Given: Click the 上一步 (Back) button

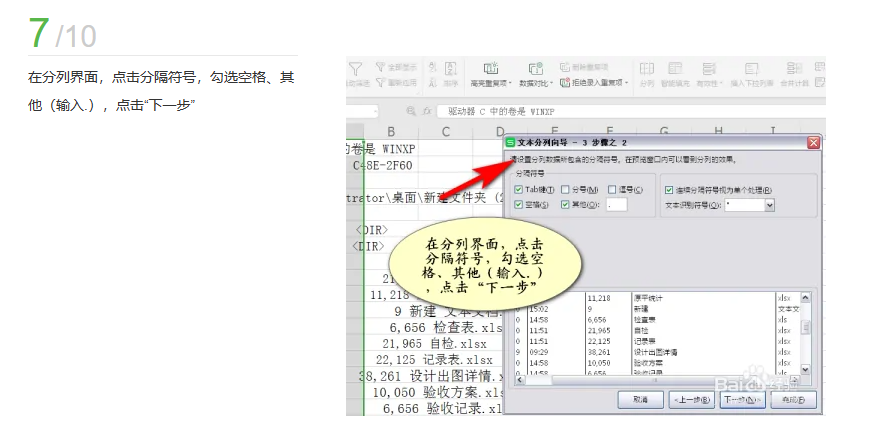Looking at the screenshot, I should click(x=690, y=399).
